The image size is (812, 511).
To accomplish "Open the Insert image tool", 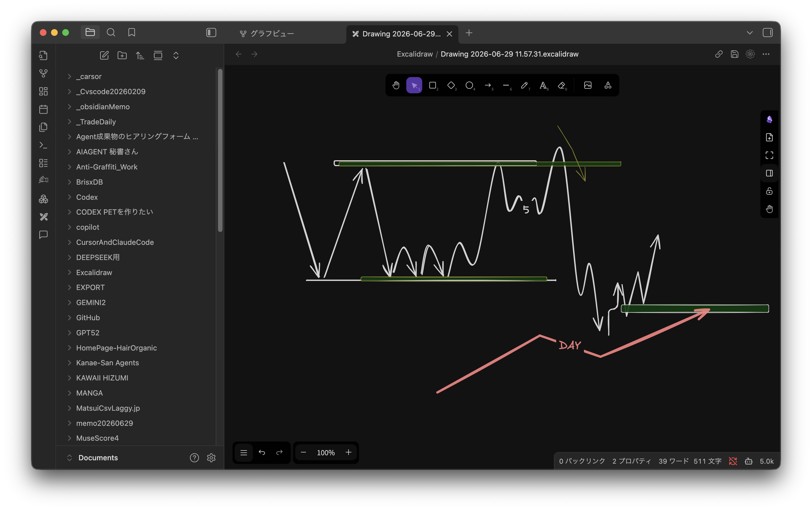I will tap(588, 85).
